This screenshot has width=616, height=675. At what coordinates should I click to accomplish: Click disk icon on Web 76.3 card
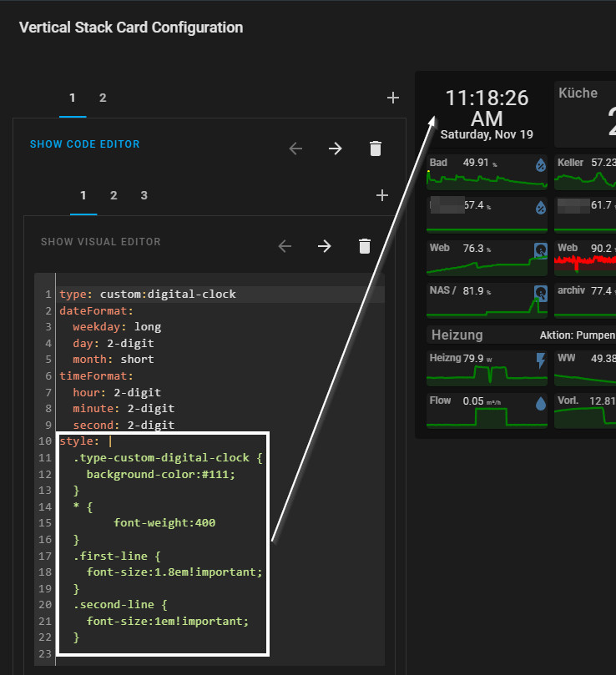[540, 250]
